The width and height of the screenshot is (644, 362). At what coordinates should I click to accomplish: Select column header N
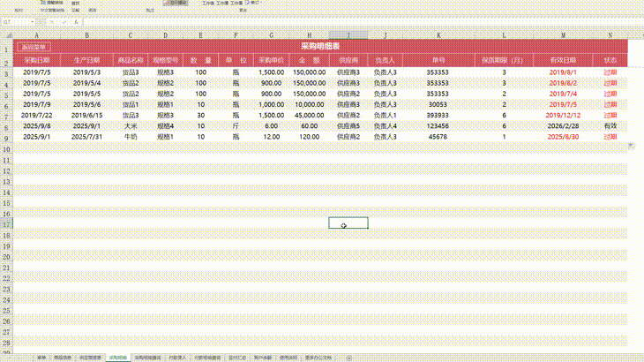[610, 35]
